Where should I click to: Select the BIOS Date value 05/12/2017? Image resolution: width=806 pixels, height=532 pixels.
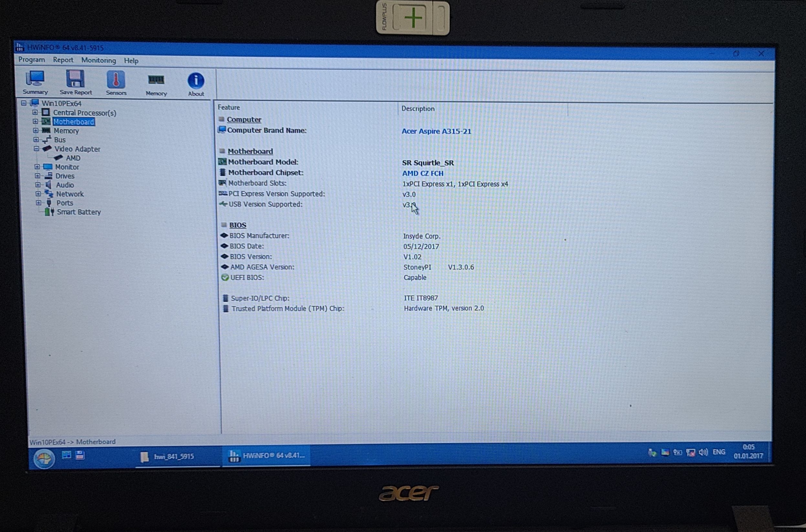point(421,247)
